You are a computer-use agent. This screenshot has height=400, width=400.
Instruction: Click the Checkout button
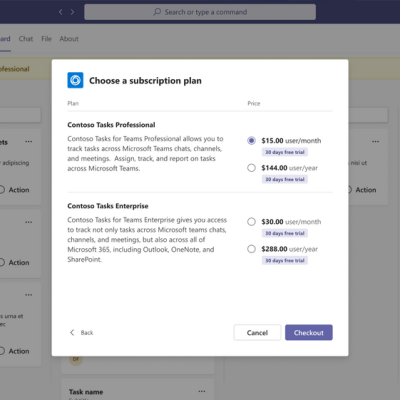click(309, 332)
